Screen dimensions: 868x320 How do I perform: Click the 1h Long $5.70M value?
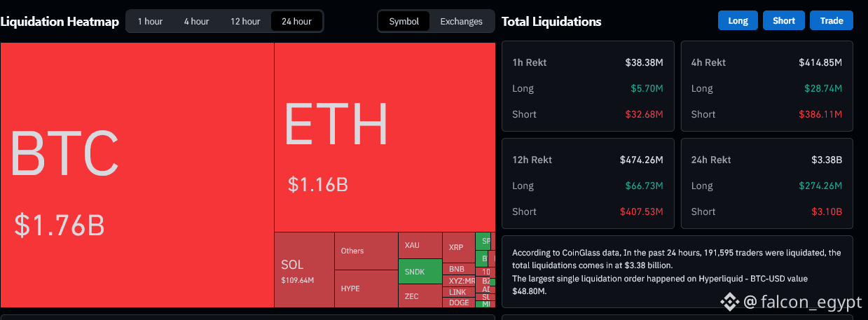(648, 88)
